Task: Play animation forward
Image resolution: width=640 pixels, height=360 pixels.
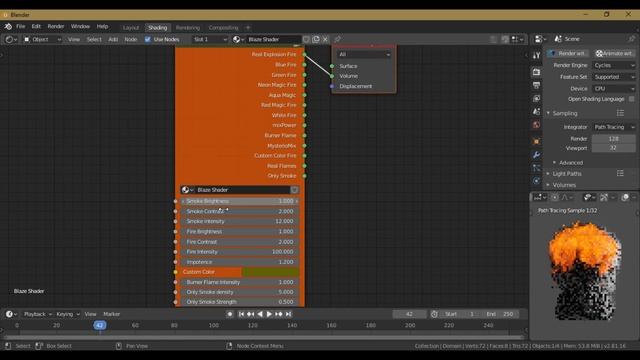Action: tap(269, 314)
